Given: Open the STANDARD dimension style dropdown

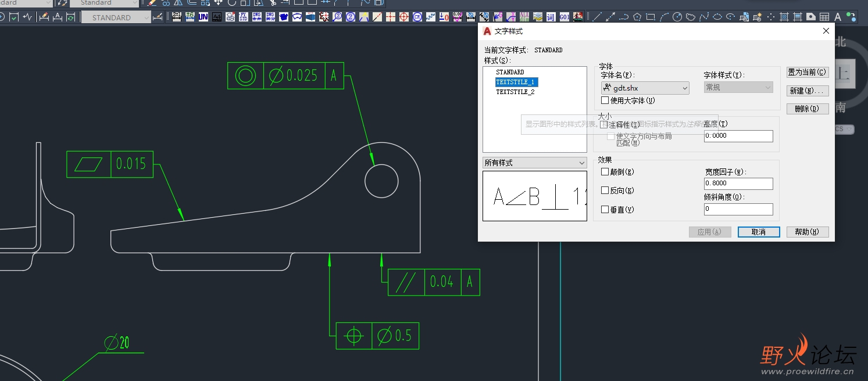Looking at the screenshot, I should coord(116,17).
